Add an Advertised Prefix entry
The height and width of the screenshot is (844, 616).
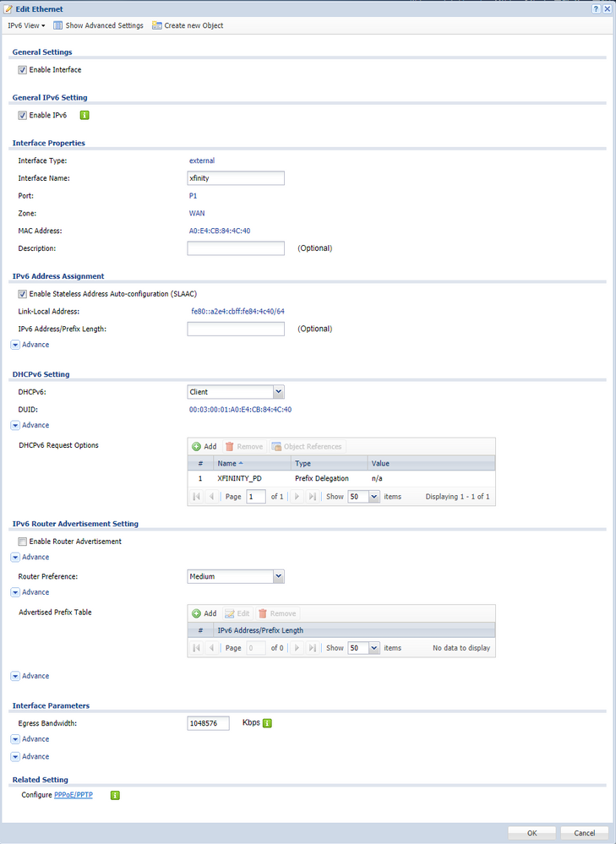tap(204, 613)
